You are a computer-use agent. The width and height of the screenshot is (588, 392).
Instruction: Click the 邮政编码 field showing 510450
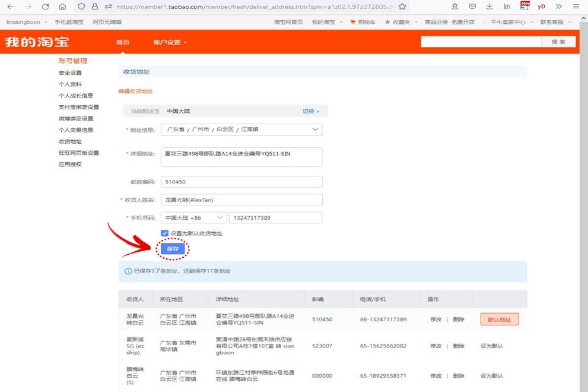[241, 182]
